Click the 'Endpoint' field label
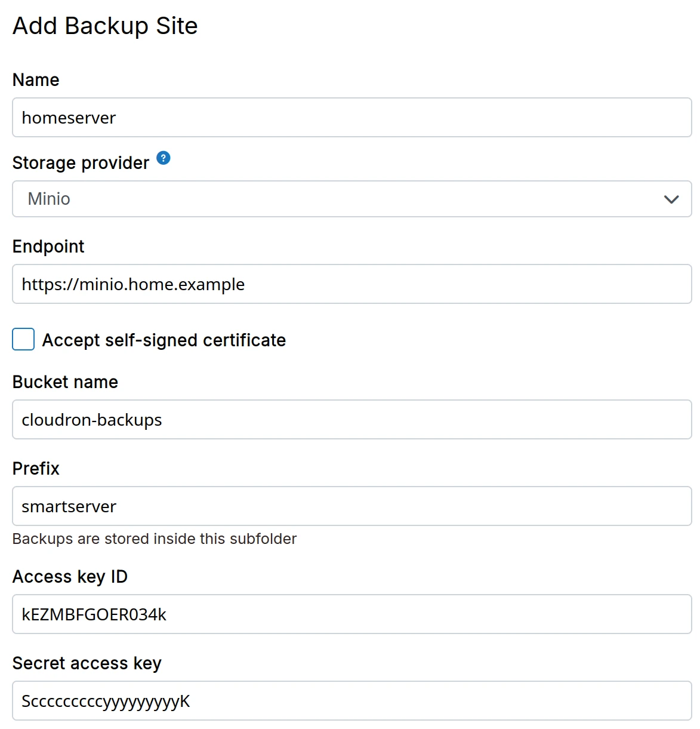The width and height of the screenshot is (700, 729). [x=48, y=247]
